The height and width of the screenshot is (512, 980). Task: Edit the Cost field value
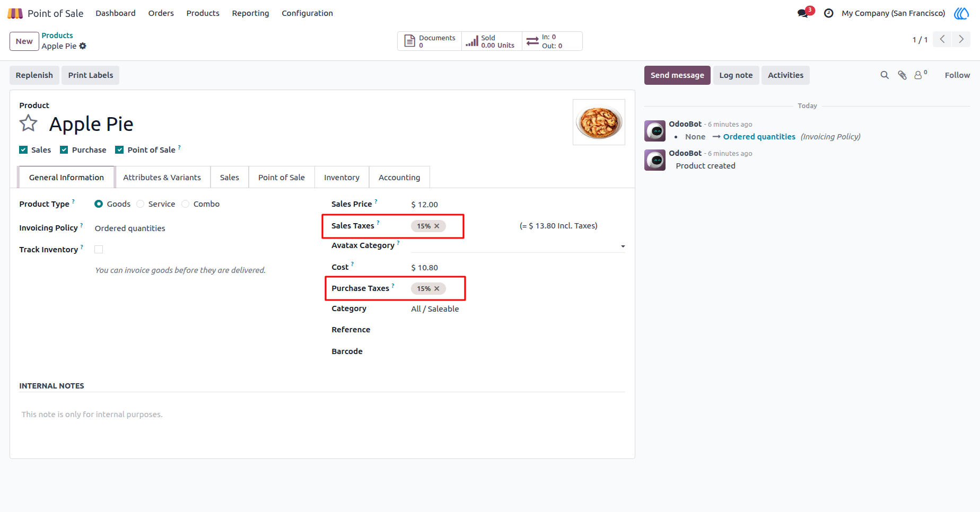518,268
